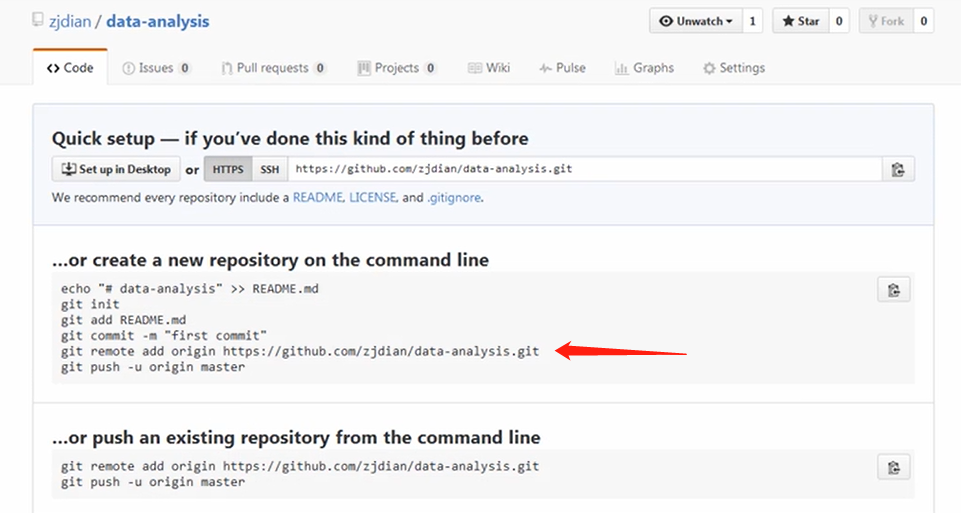Open the repository Settings tab

click(x=734, y=67)
